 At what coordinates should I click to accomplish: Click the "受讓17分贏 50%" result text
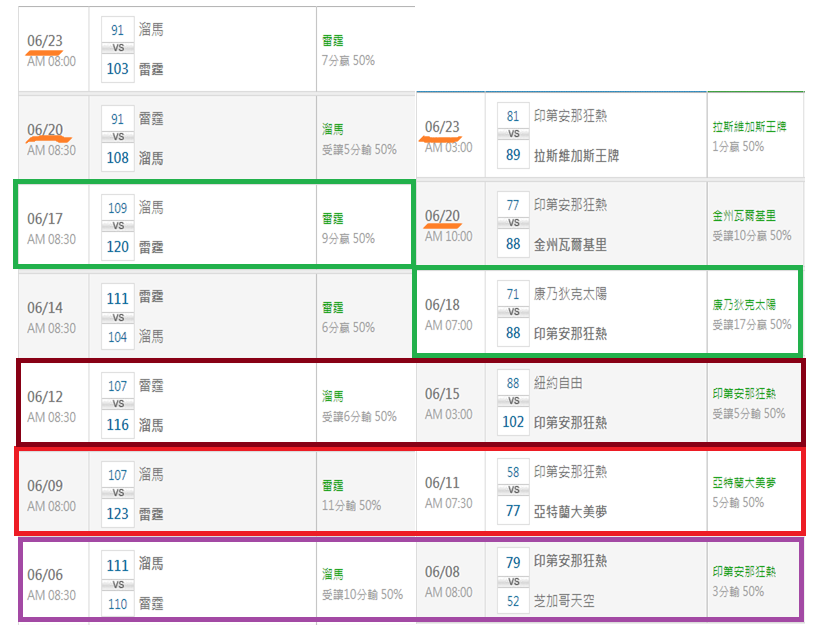pos(752,324)
